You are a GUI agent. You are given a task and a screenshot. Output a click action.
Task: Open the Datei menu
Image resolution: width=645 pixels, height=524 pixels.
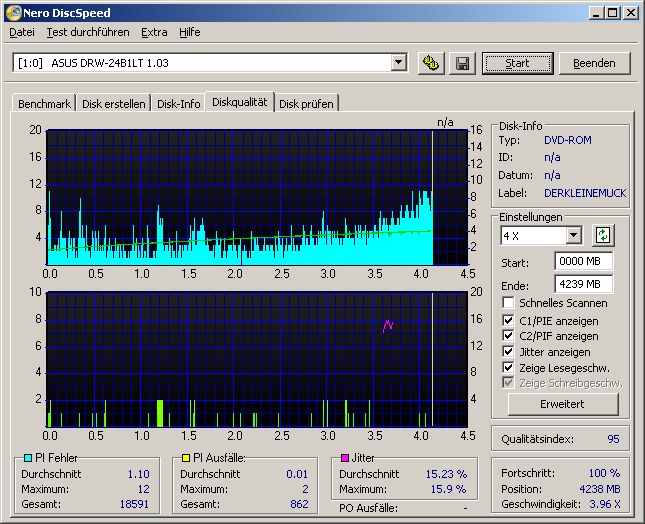(22, 32)
